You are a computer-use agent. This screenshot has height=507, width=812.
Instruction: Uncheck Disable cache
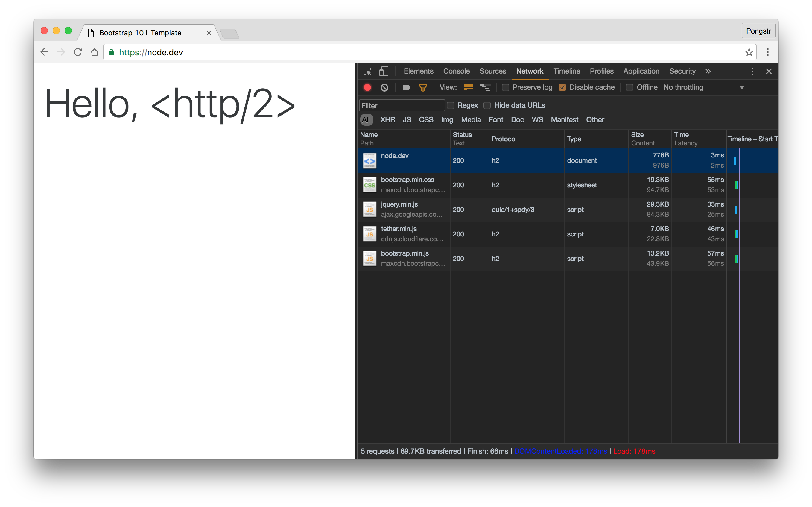click(x=562, y=87)
